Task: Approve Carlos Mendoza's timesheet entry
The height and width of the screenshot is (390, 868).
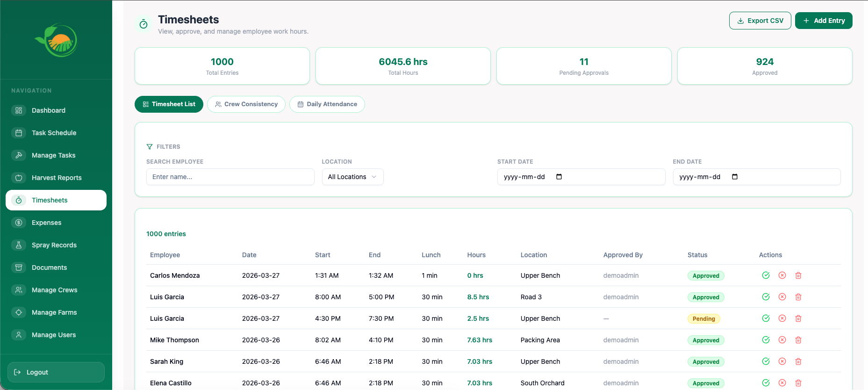Action: [x=766, y=275]
